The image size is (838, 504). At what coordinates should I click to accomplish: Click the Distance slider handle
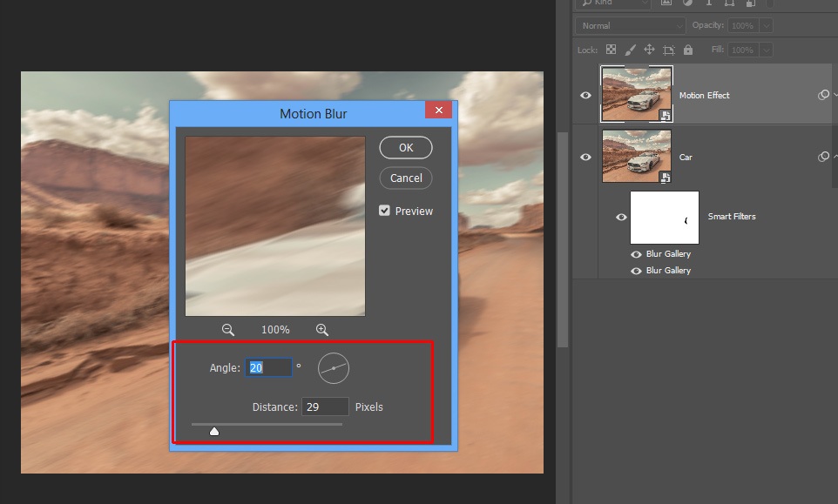coord(214,431)
